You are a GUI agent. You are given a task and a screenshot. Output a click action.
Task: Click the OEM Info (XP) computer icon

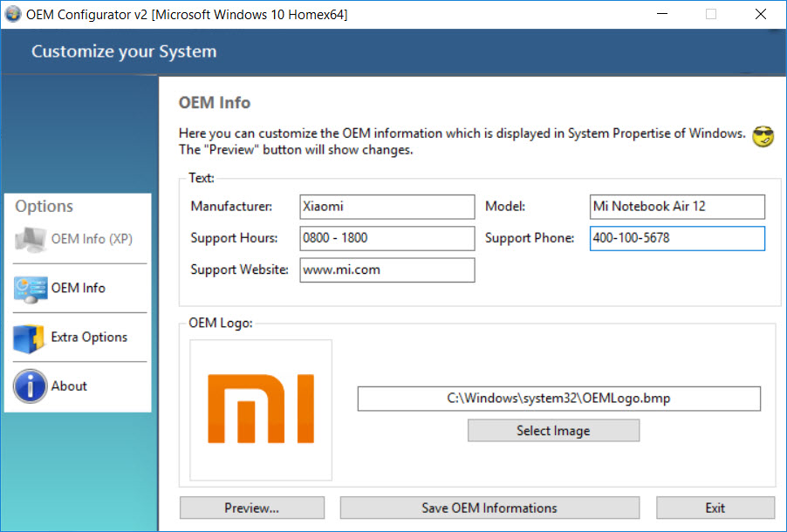tap(31, 239)
